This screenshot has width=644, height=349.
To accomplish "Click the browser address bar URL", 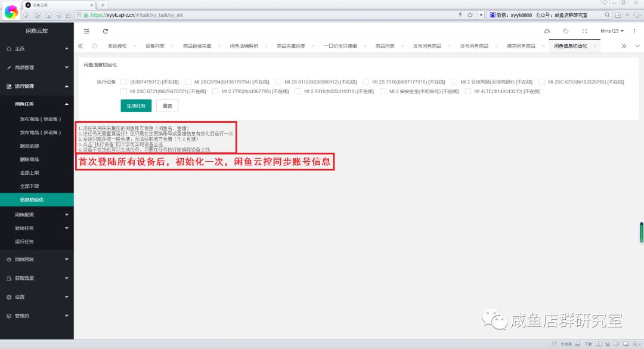I will 239,15.
